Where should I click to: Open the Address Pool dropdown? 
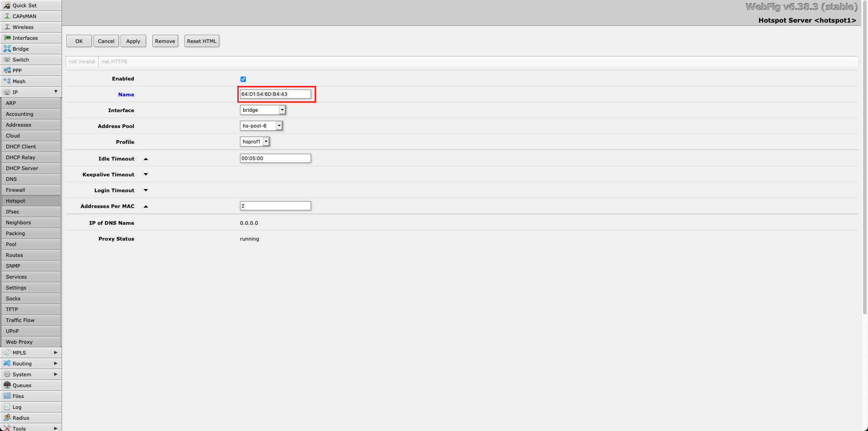click(x=261, y=126)
